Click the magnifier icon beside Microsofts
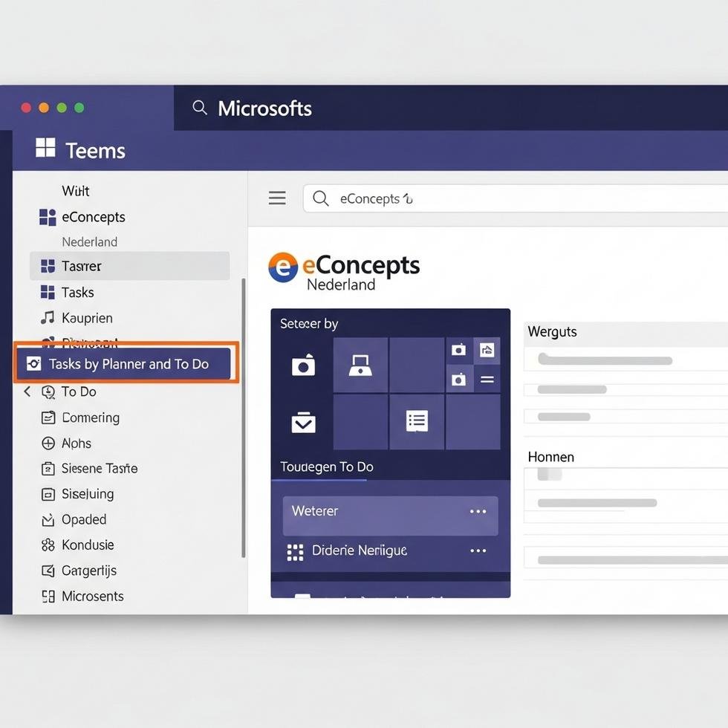The height and width of the screenshot is (728, 728). coord(200,108)
